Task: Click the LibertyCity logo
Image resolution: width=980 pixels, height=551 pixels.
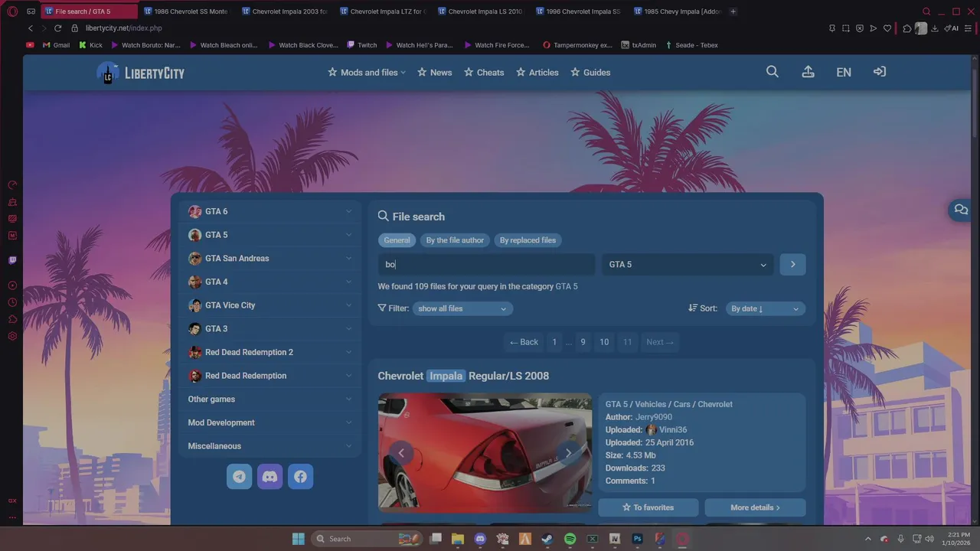Action: (x=141, y=73)
